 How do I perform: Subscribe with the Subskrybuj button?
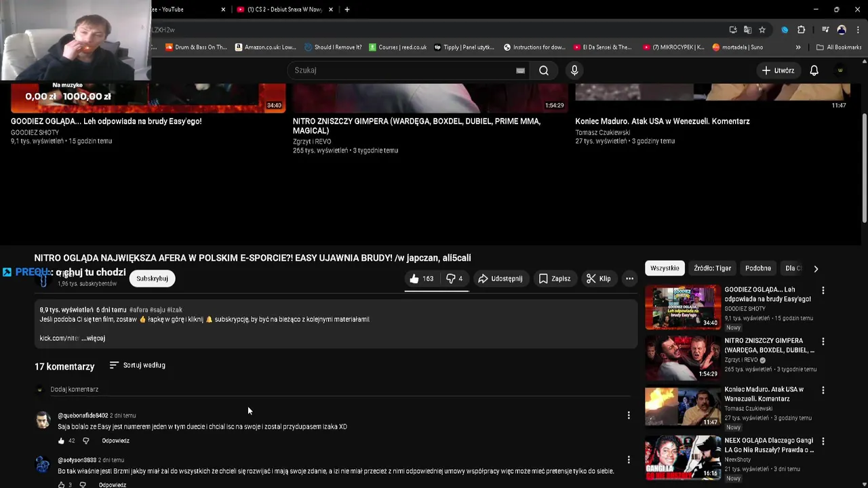pos(152,279)
